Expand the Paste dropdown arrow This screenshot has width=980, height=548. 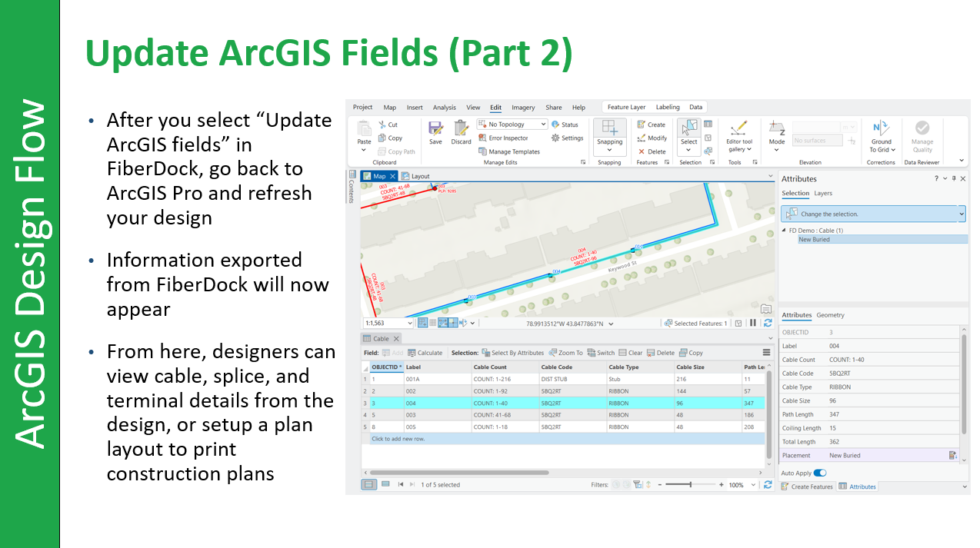(x=364, y=150)
